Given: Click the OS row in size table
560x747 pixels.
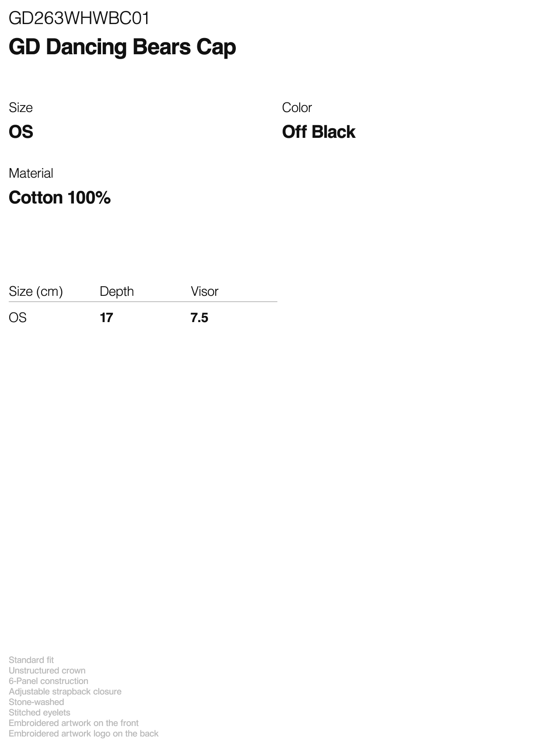Looking at the screenshot, I should coord(143,318).
